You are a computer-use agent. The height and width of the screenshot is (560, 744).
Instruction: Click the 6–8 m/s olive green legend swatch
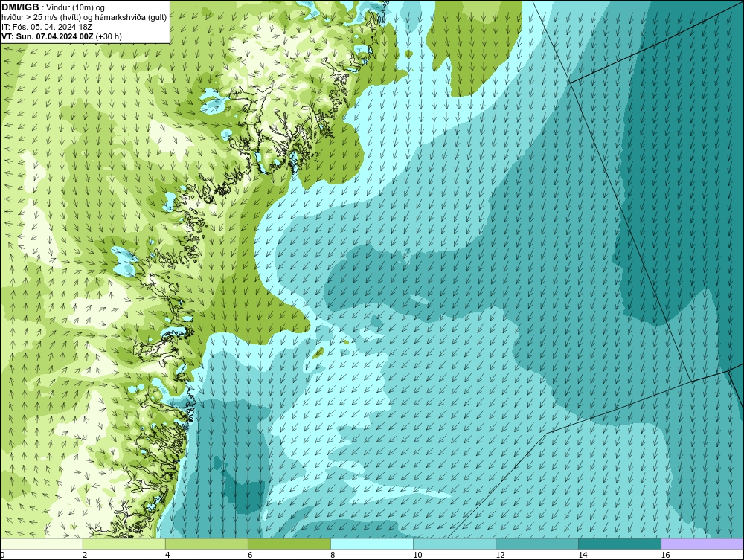coord(289,544)
